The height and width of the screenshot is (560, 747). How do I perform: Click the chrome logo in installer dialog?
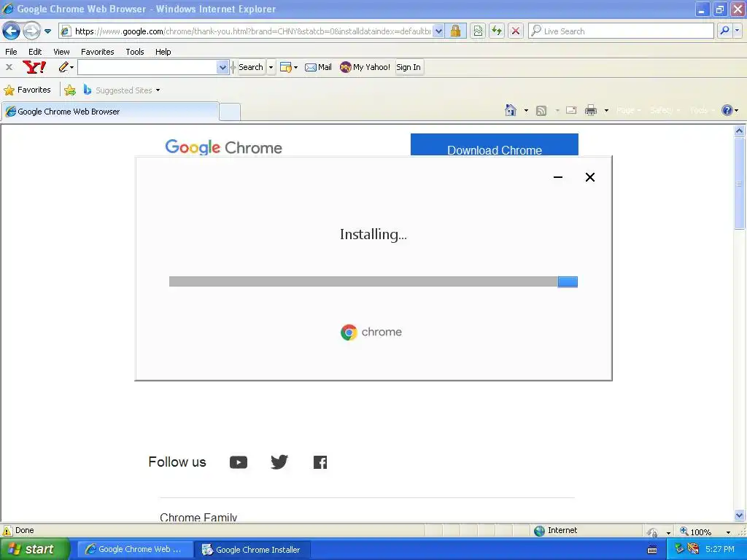pos(371,332)
